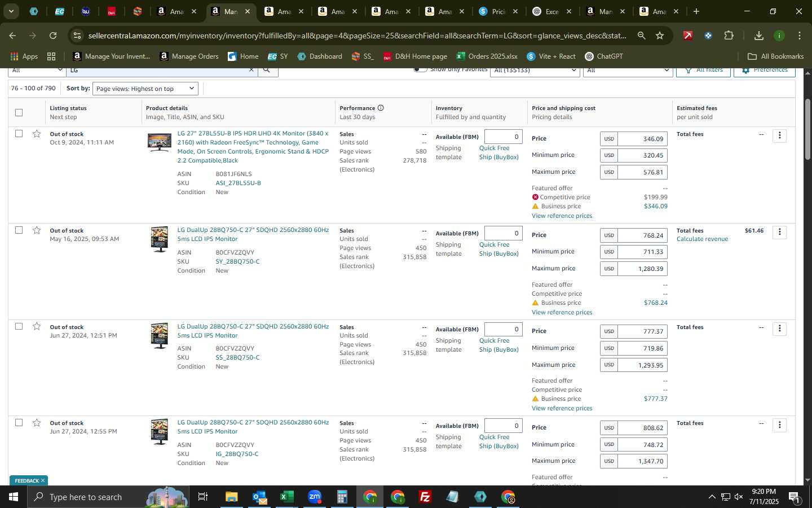Open actions menu for ASI_27BL55U-B row

coord(779,135)
